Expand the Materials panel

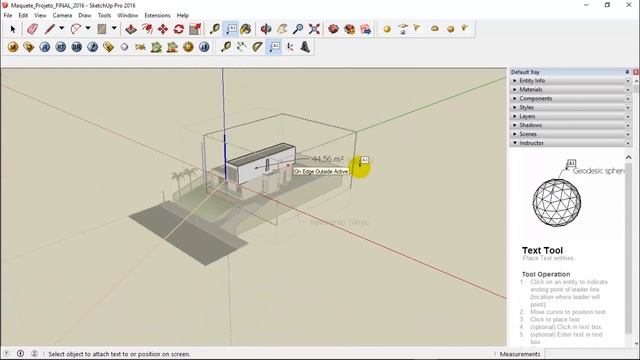click(x=571, y=89)
